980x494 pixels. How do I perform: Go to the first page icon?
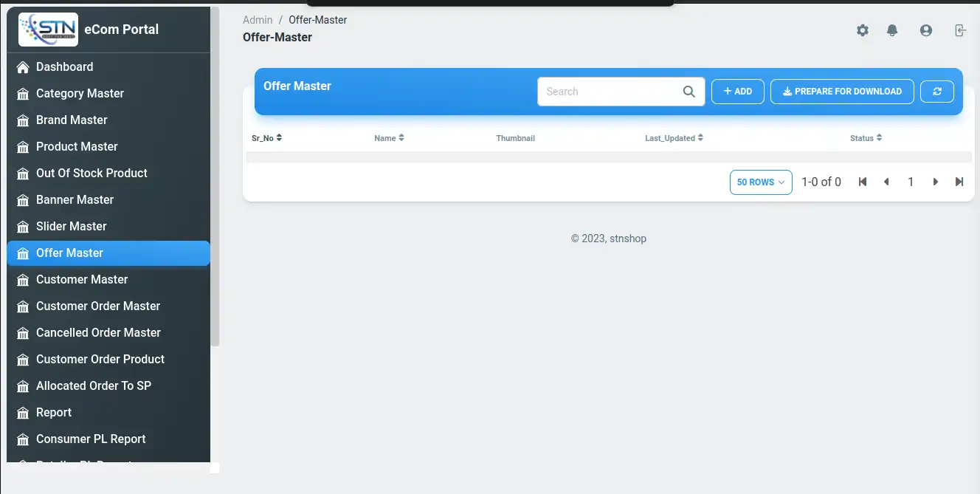[x=862, y=182]
